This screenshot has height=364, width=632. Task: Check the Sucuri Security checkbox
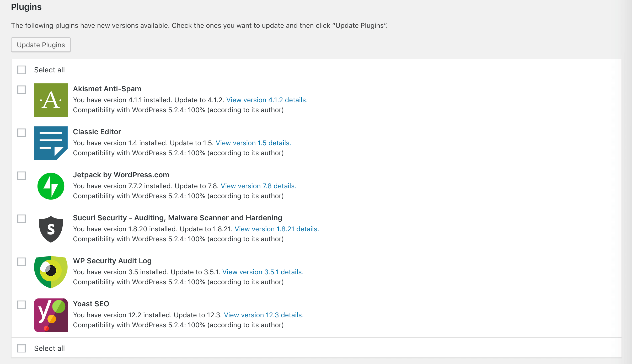[22, 219]
